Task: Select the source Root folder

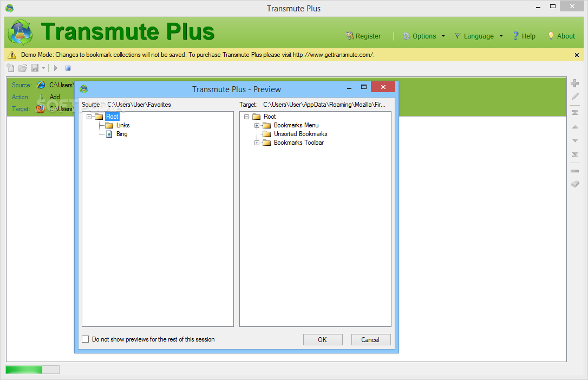Action: point(112,117)
